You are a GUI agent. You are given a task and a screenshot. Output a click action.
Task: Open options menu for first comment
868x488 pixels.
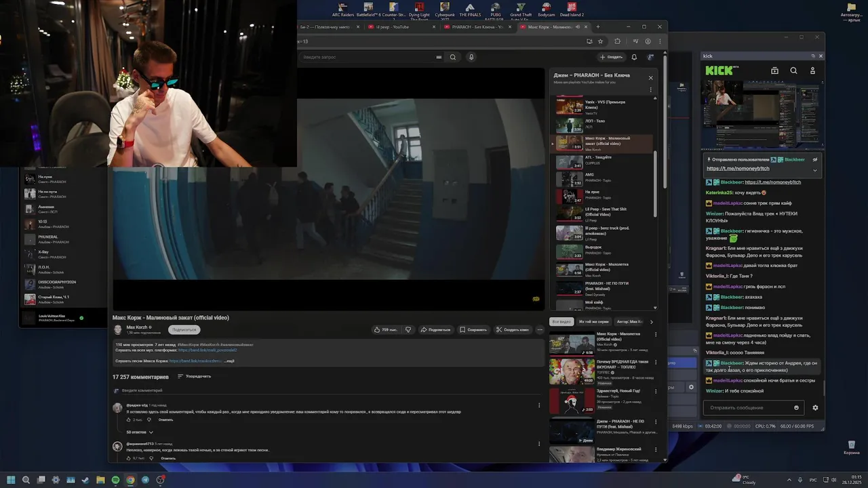pyautogui.click(x=539, y=405)
